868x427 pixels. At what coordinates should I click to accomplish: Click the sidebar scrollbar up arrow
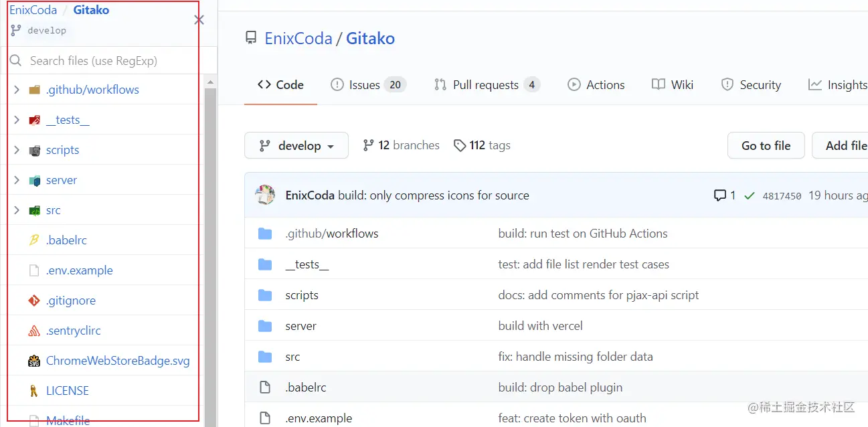tap(210, 82)
